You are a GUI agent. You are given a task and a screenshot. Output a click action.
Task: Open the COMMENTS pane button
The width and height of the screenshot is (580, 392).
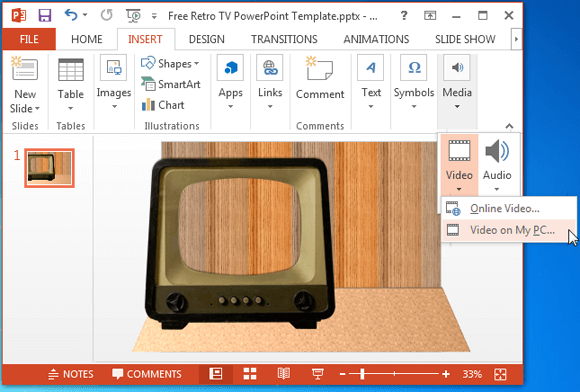147,374
